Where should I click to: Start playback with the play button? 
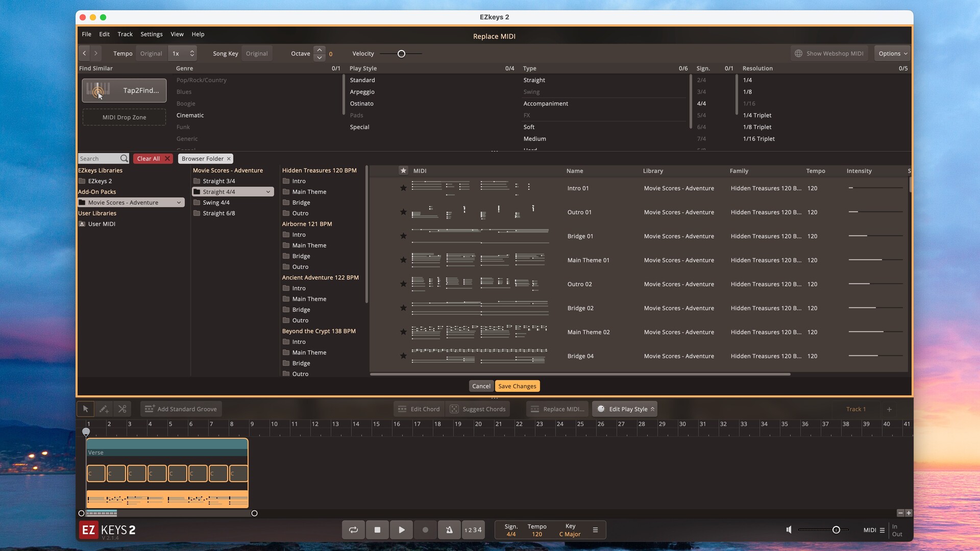click(401, 530)
